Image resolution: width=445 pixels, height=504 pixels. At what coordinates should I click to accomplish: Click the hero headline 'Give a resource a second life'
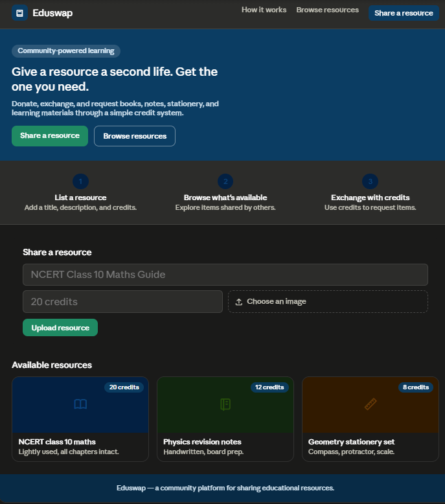[x=115, y=79]
